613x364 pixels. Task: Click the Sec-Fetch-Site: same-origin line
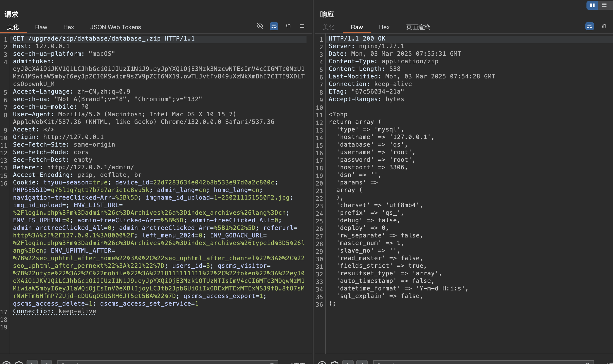64,145
